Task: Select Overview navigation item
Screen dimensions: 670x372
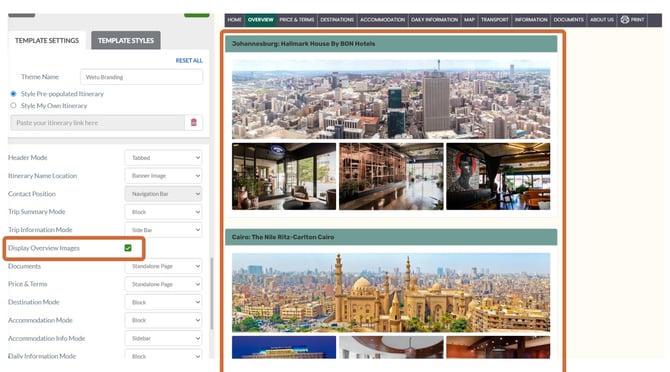Action: [260, 20]
